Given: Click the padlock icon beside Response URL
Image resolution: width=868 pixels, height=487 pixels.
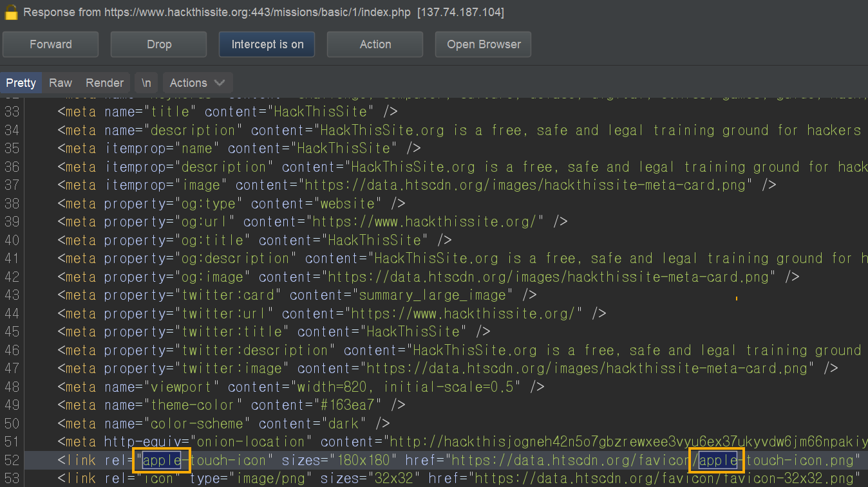Looking at the screenshot, I should click(11, 12).
